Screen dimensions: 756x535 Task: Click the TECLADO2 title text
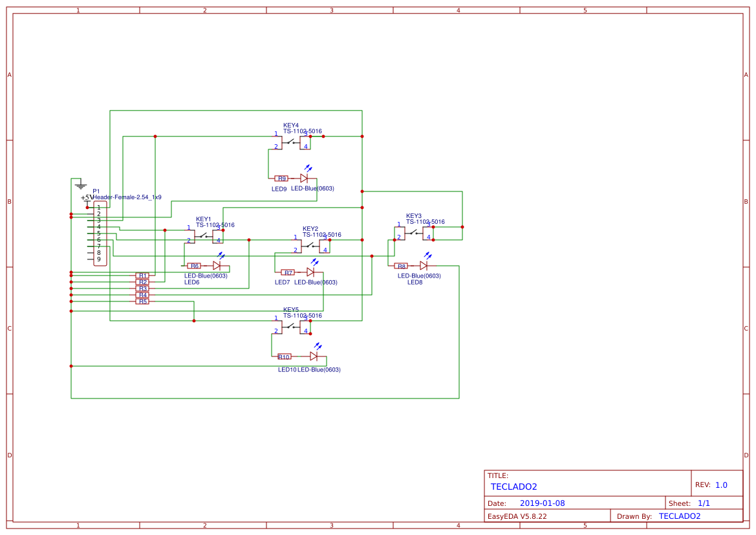coord(513,486)
